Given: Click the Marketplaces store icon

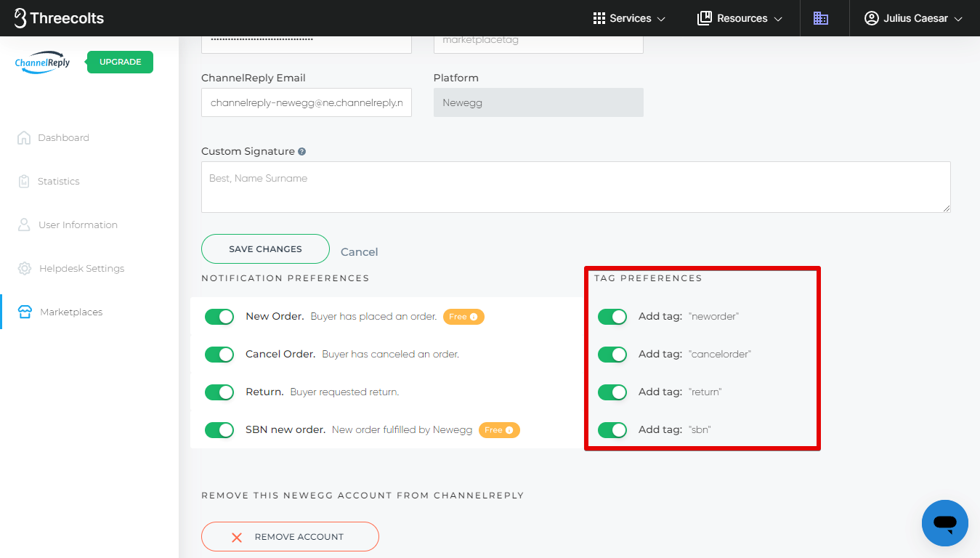Looking at the screenshot, I should click(x=25, y=312).
